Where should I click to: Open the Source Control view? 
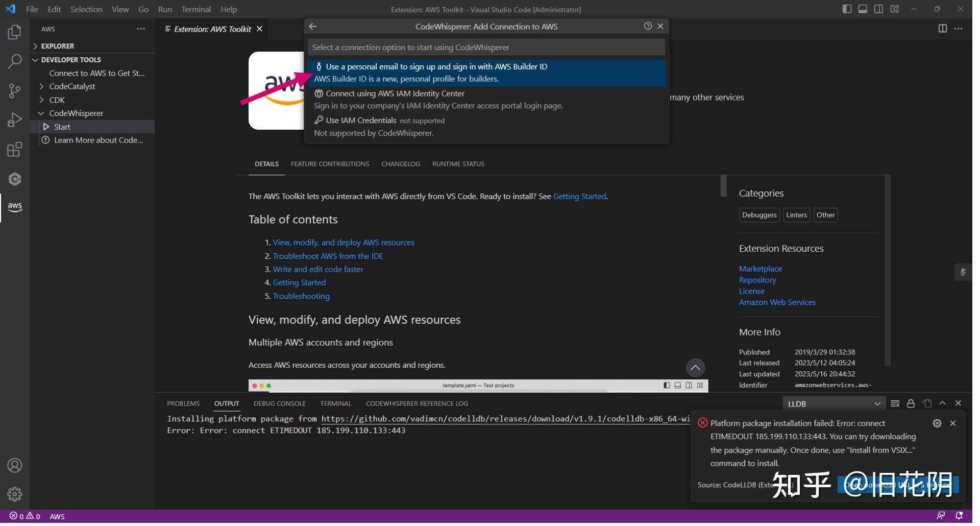14,91
